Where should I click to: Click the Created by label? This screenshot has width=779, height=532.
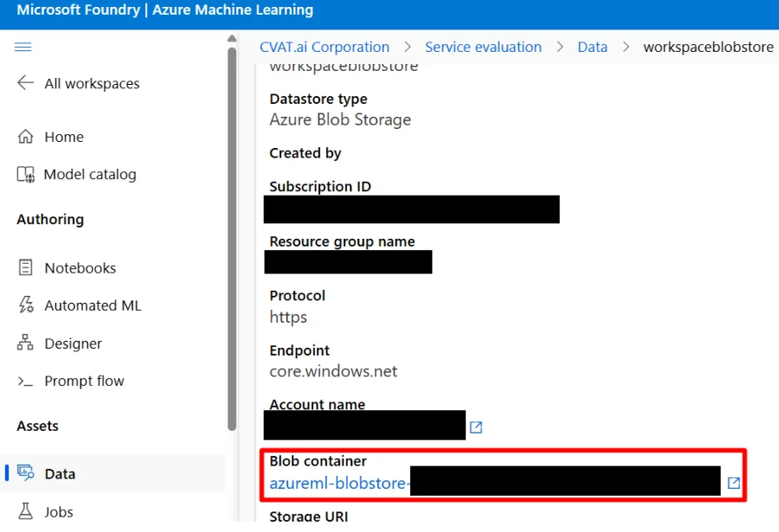[305, 153]
